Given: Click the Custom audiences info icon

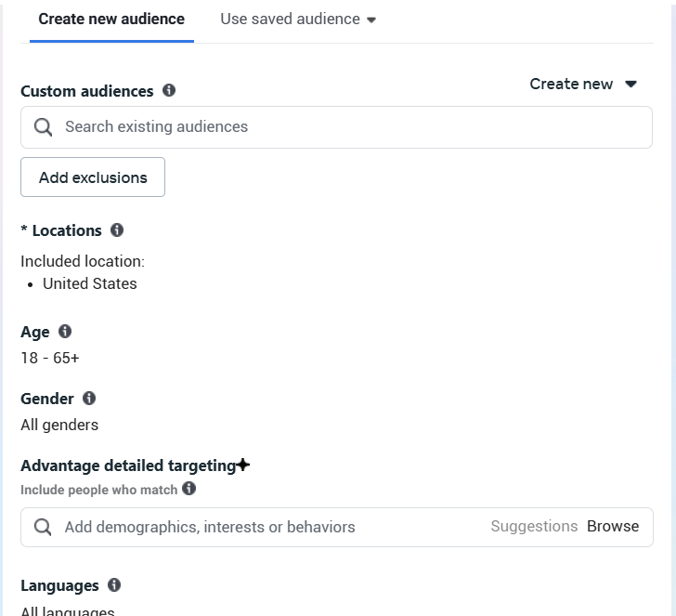Looking at the screenshot, I should 169,90.
